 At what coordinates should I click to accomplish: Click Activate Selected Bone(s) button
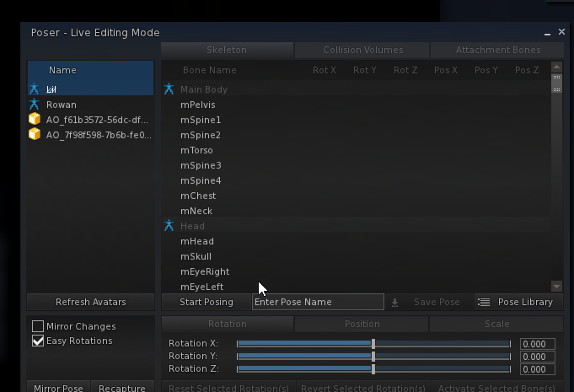tap(496, 387)
